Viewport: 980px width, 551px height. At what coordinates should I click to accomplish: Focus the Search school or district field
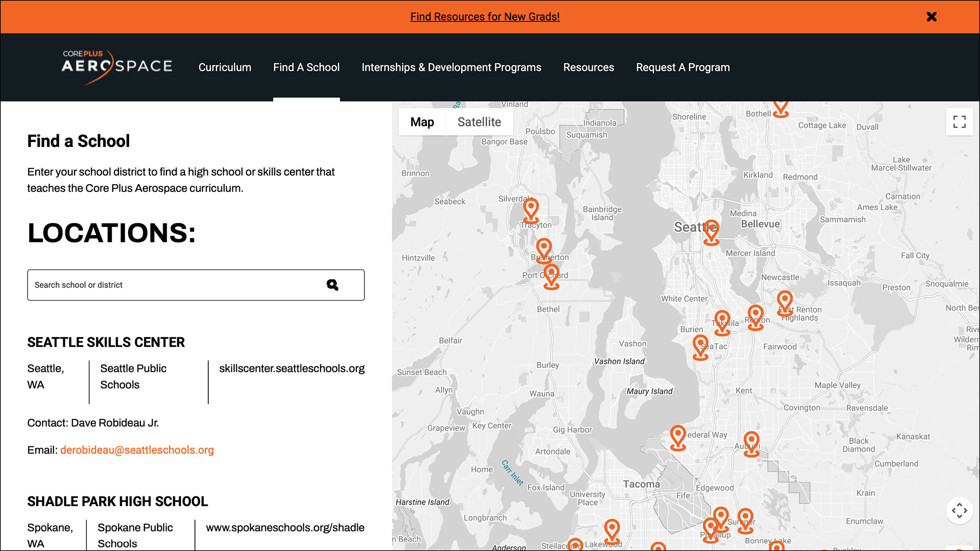[196, 285]
